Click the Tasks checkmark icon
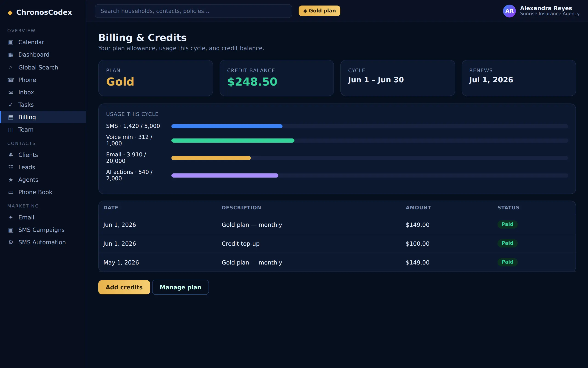Image resolution: width=588 pixels, height=368 pixels. (x=11, y=105)
